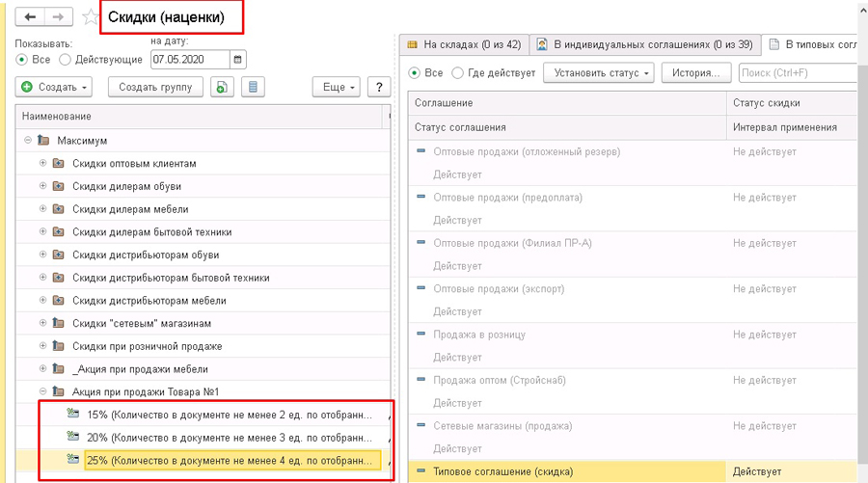This screenshot has width=868, height=483.
Task: Click the copy discount icon button
Action: click(x=223, y=88)
